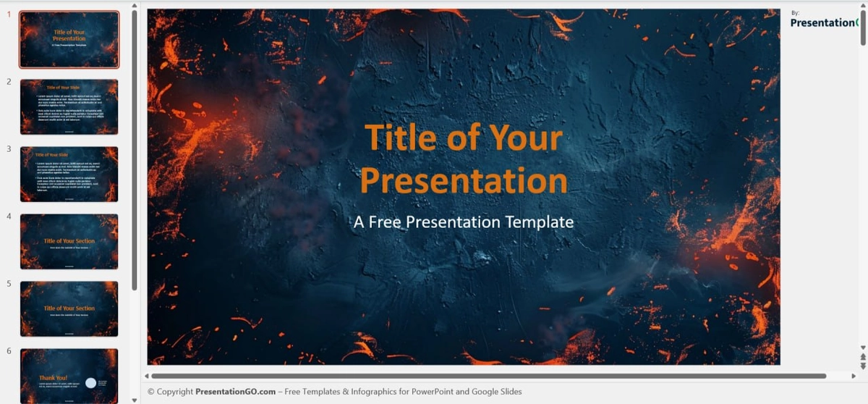Click slide number 2 label in panel
Viewport: 868px width, 404px height.
(9, 82)
